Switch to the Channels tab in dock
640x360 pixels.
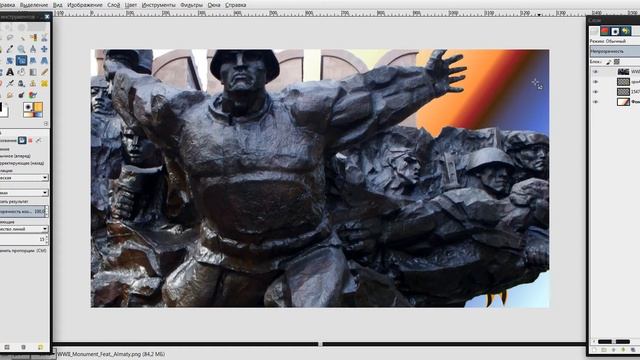click(604, 31)
